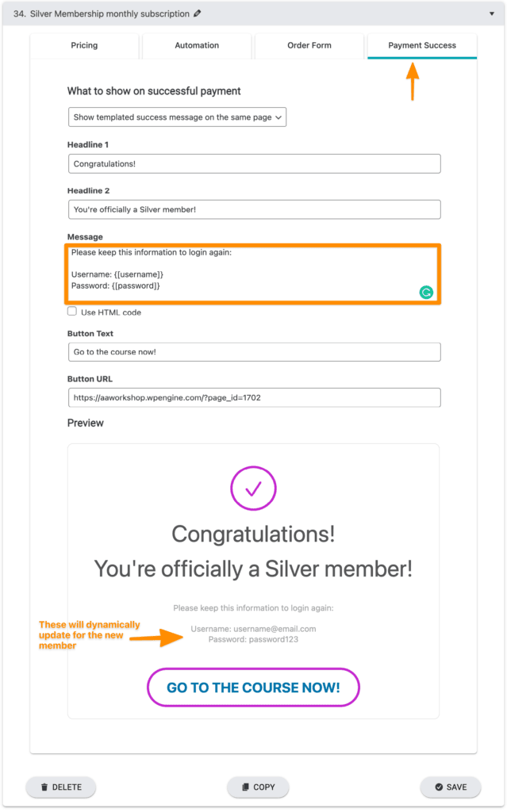Screen dimensions: 507x812
Task: Click the purple checkmark circle in the preview
Action: point(253,488)
